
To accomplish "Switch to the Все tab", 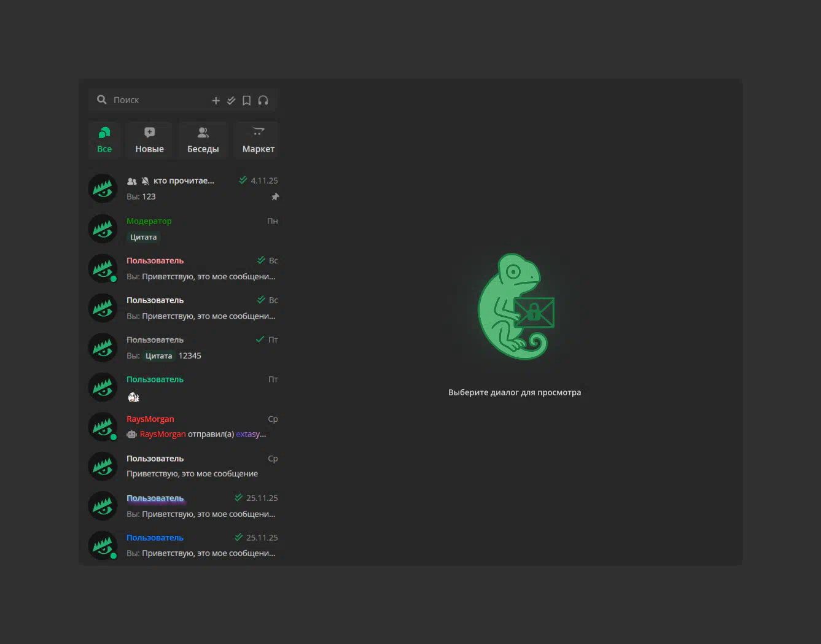I will 104,140.
